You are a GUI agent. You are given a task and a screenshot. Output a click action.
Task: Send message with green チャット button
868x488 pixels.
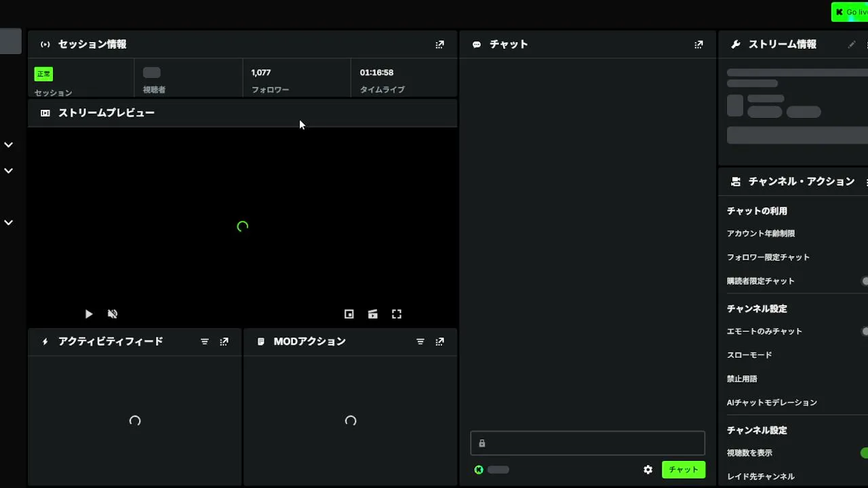coord(684,470)
